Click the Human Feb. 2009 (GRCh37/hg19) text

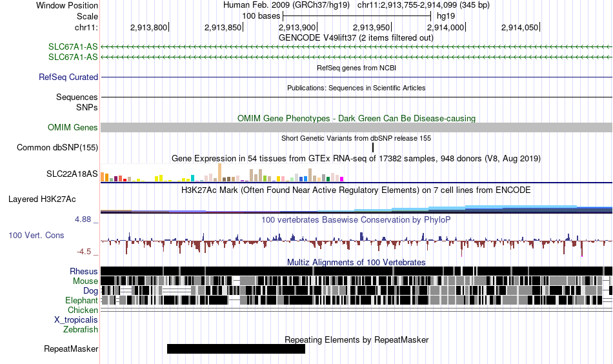pos(288,5)
